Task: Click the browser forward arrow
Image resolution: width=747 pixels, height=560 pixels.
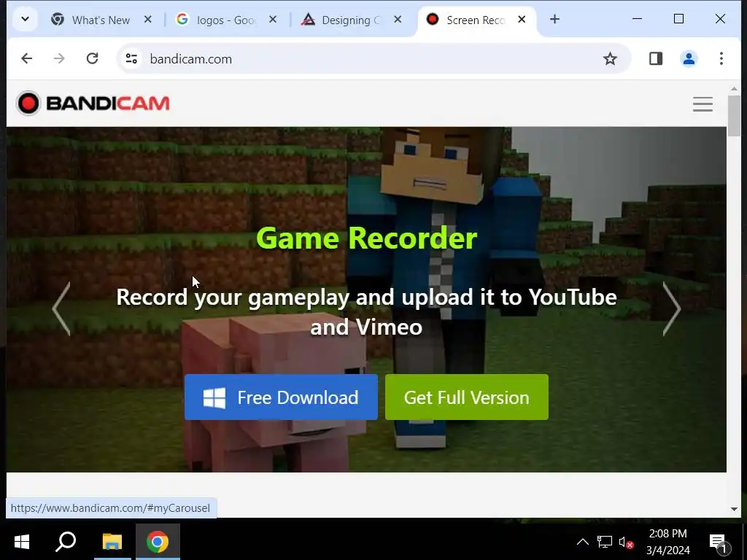Action: click(59, 58)
